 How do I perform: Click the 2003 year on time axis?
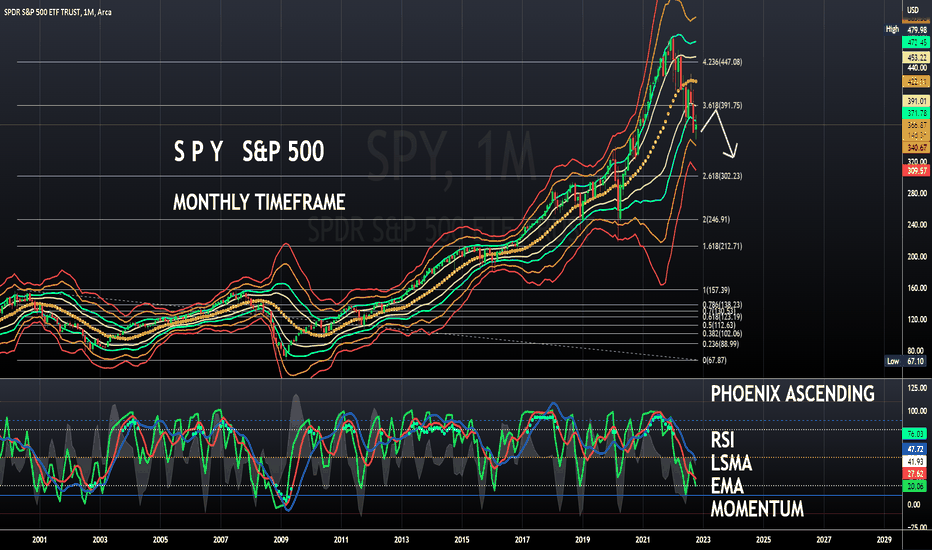pos(100,540)
